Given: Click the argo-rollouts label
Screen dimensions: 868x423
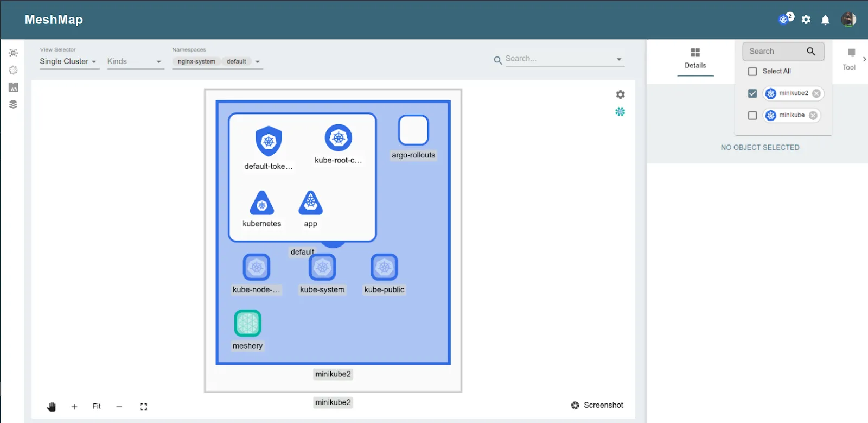Looking at the screenshot, I should click(413, 155).
